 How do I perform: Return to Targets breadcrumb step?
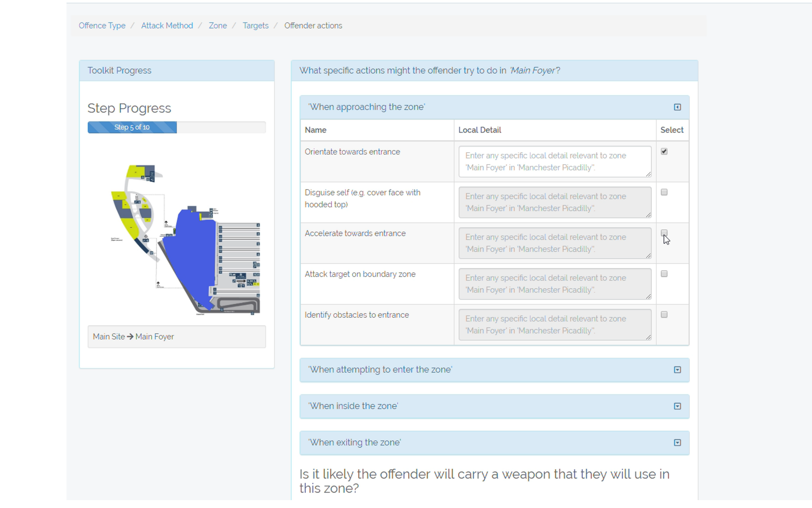255,26
